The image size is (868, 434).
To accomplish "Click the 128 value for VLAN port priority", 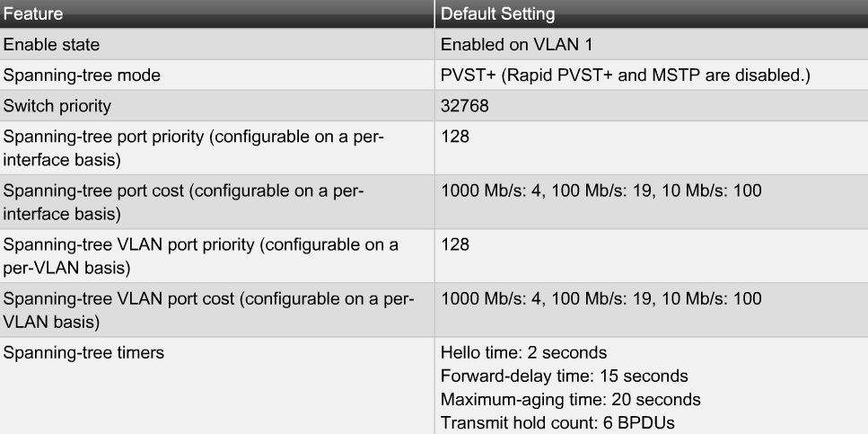I will pyautogui.click(x=455, y=244).
